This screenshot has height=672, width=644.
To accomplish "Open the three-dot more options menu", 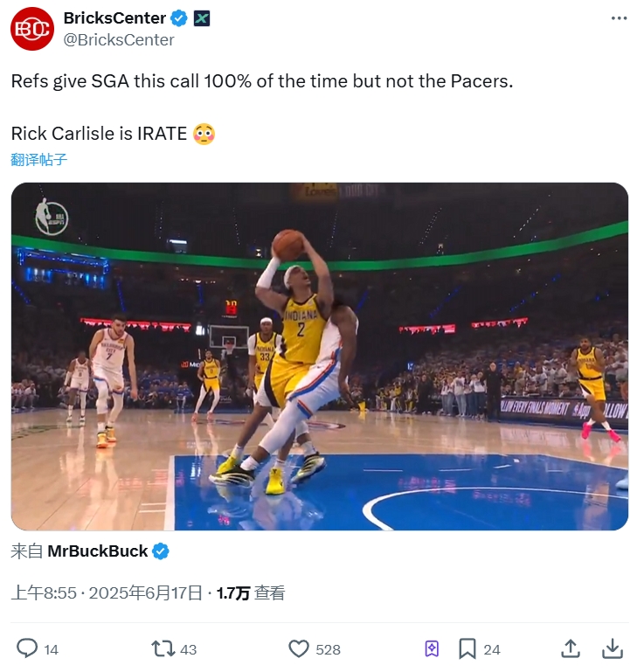I will coord(619,18).
